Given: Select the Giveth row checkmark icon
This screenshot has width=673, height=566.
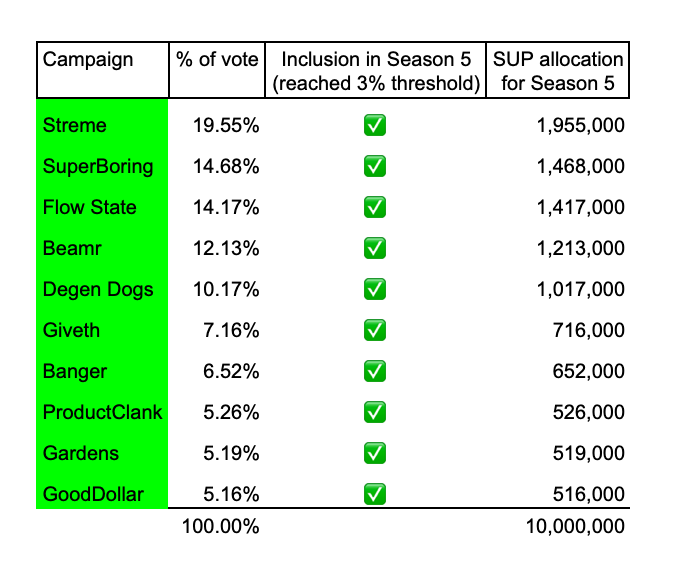Looking at the screenshot, I should pos(375,330).
